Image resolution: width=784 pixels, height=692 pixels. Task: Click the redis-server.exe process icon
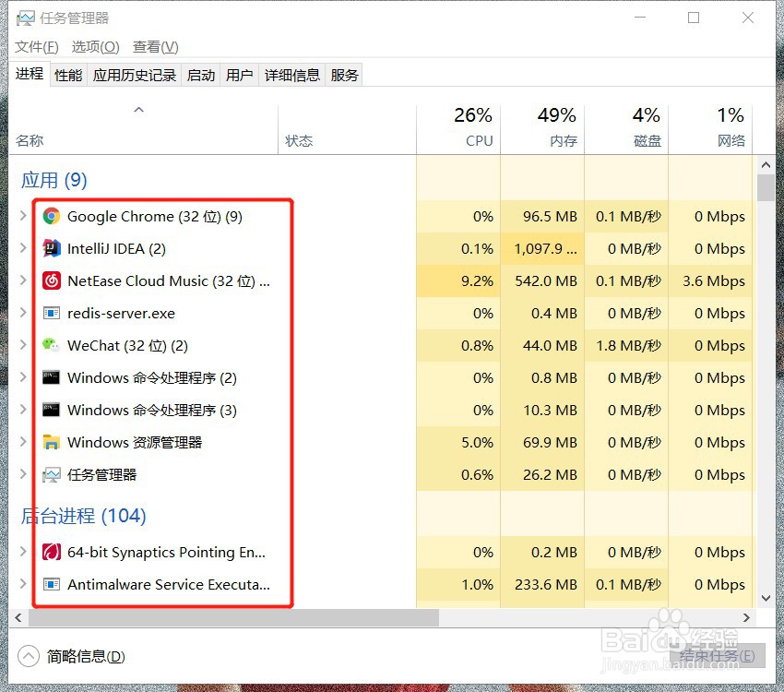tap(53, 313)
